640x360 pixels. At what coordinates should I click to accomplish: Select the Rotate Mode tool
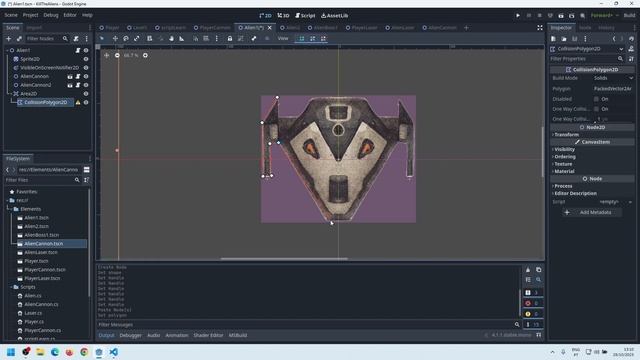tap(126, 38)
